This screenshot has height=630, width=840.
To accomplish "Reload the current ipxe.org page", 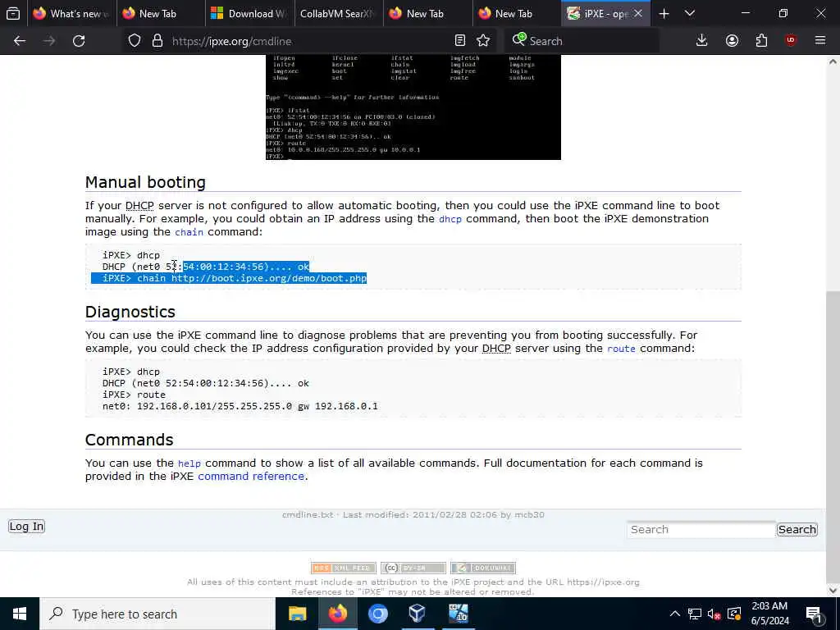I will pos(79,41).
